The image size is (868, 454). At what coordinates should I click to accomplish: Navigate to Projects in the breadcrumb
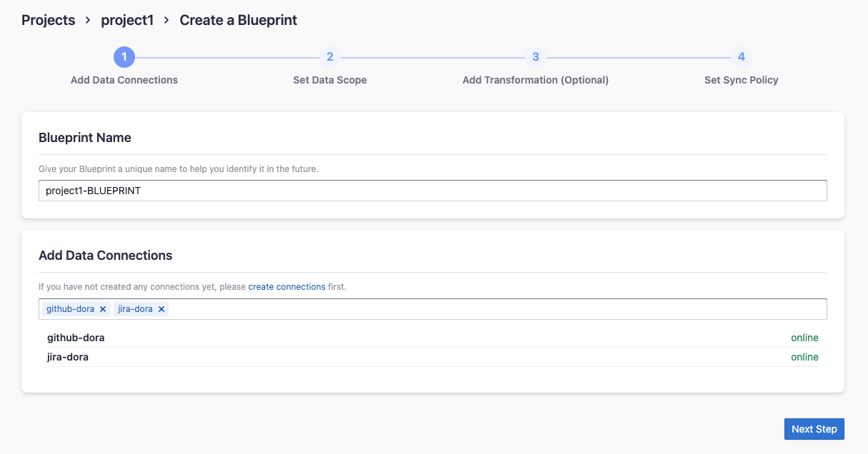(x=48, y=20)
